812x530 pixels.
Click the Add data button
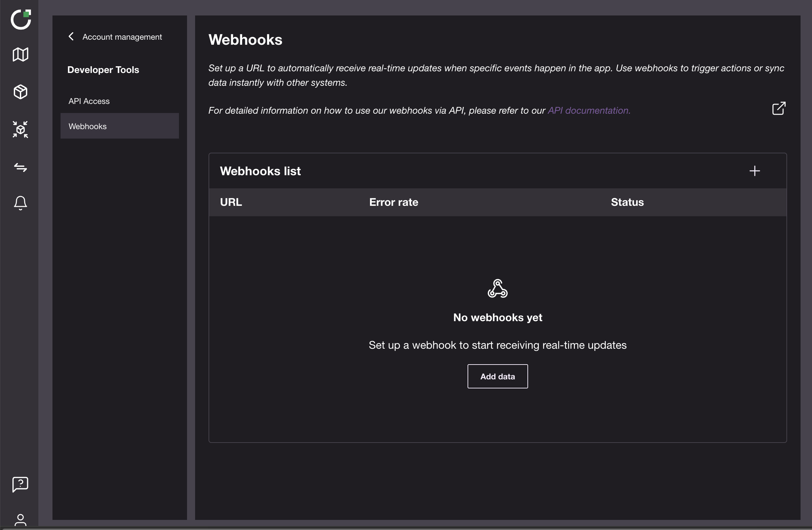(x=497, y=377)
